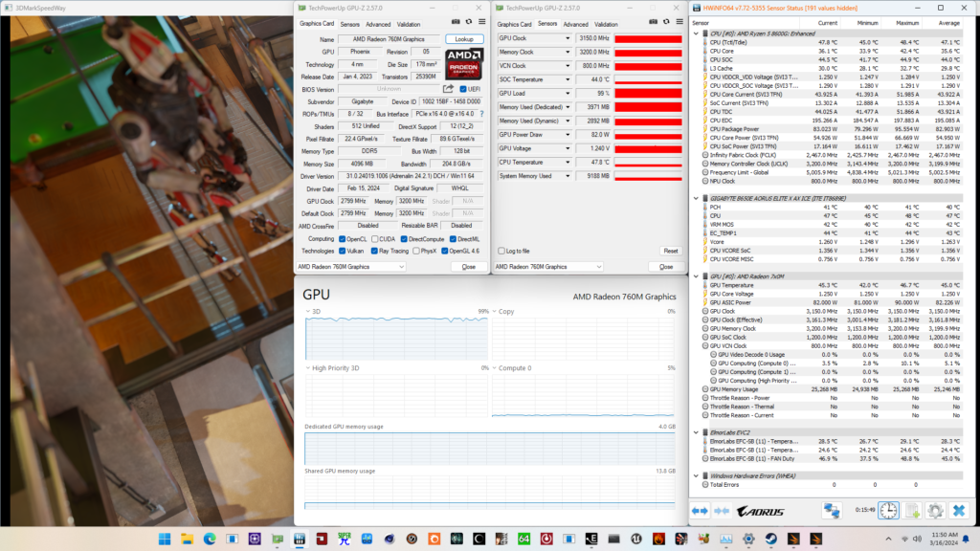The width and height of the screenshot is (980, 551).
Task: Click HWiNFO network computers icon
Action: pyautogui.click(x=832, y=511)
